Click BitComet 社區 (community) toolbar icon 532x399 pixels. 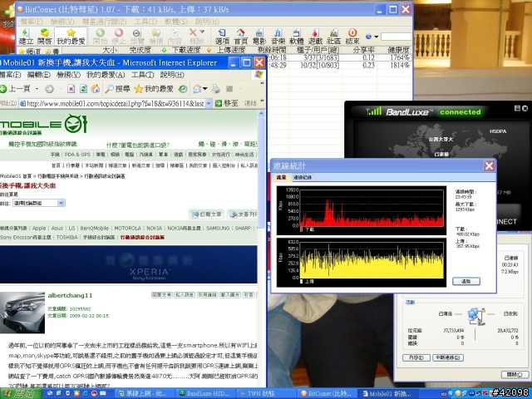334,37
